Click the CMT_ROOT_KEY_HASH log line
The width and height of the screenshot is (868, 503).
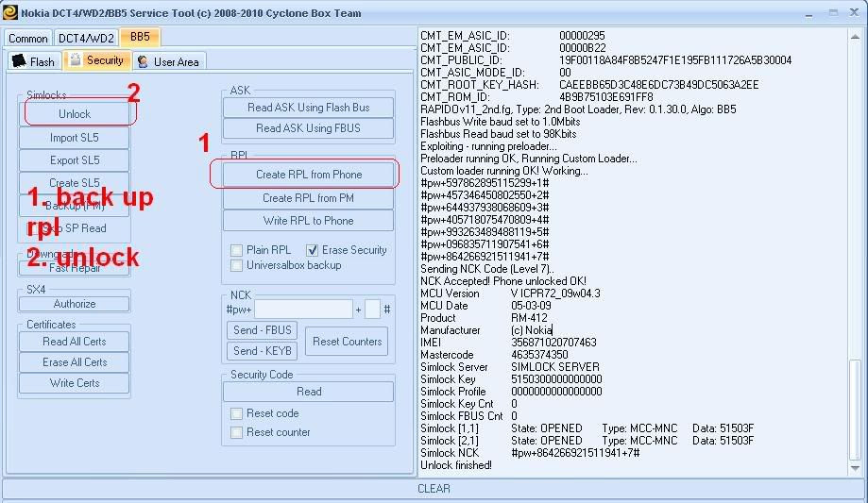[589, 85]
